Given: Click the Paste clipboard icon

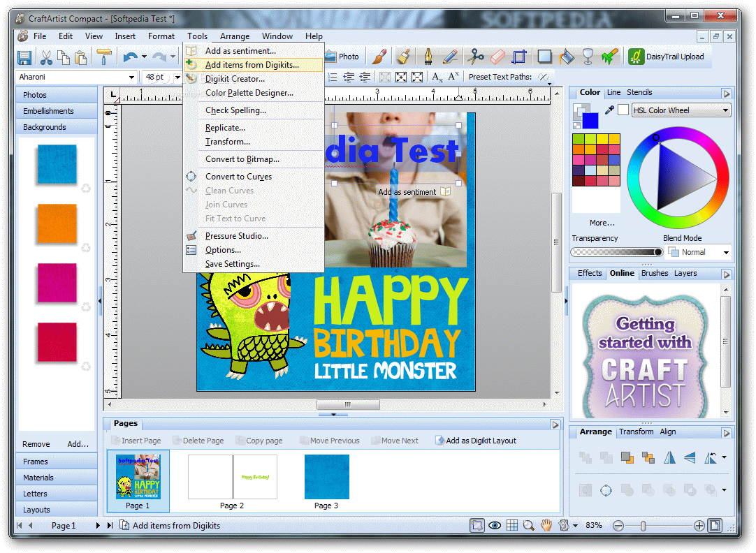Looking at the screenshot, I should click(80, 57).
